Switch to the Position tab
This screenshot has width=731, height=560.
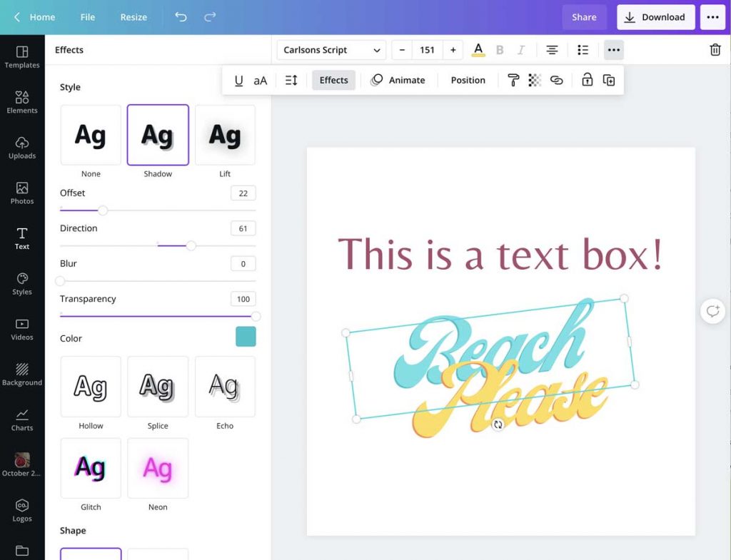click(467, 80)
